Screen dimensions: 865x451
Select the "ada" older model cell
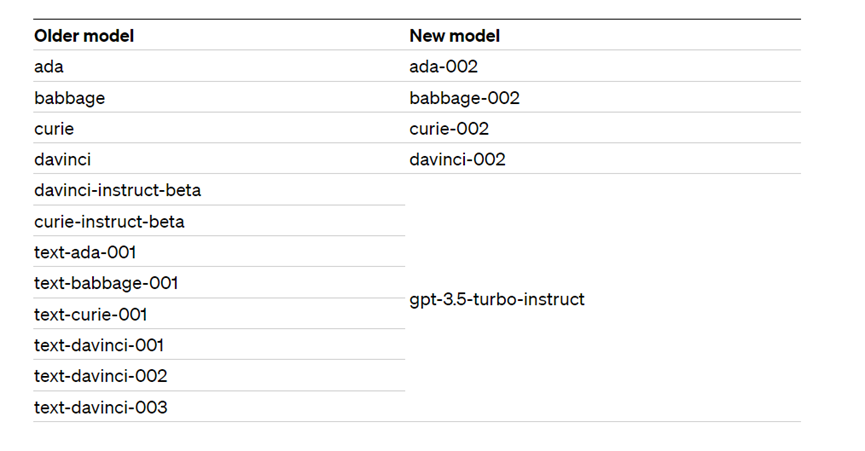[x=49, y=67]
